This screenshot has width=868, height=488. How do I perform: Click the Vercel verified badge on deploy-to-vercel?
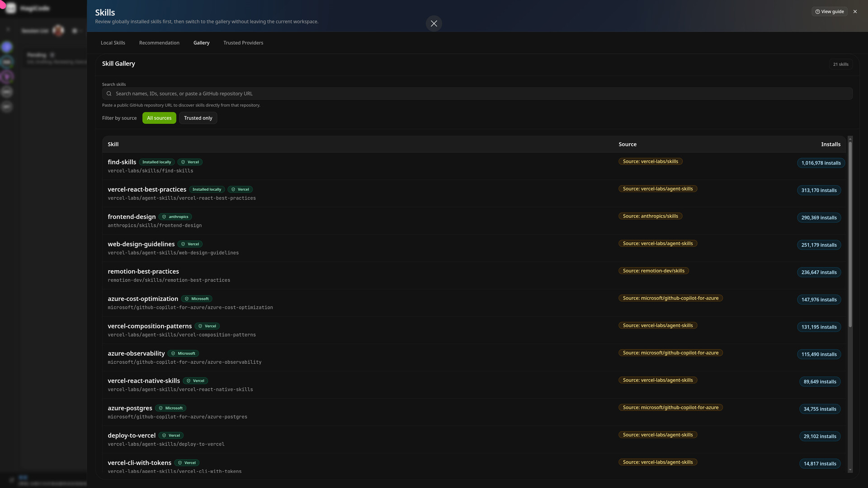(x=171, y=436)
